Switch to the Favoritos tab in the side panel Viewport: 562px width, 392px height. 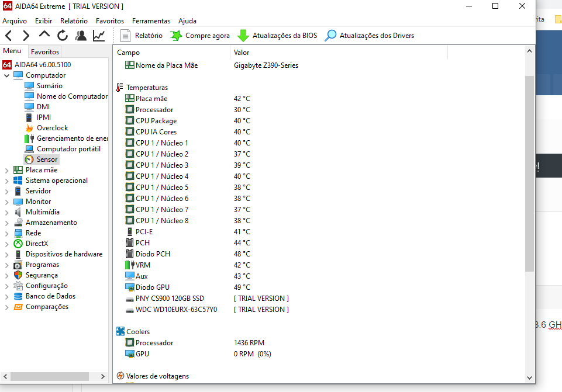click(x=45, y=51)
